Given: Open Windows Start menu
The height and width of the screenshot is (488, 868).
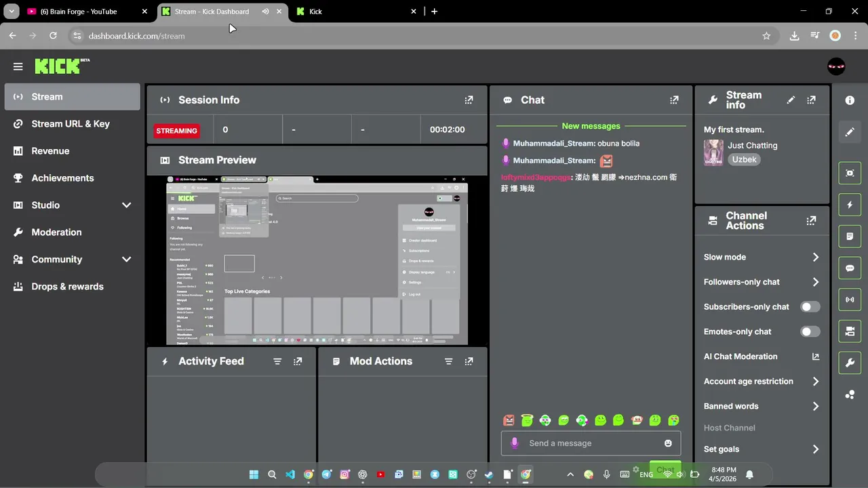Looking at the screenshot, I should pyautogui.click(x=254, y=474).
